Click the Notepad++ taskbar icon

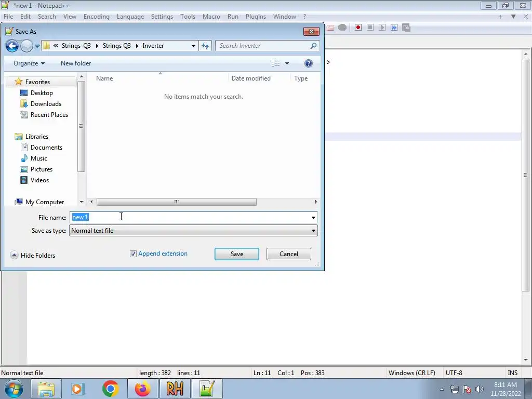[x=207, y=389]
